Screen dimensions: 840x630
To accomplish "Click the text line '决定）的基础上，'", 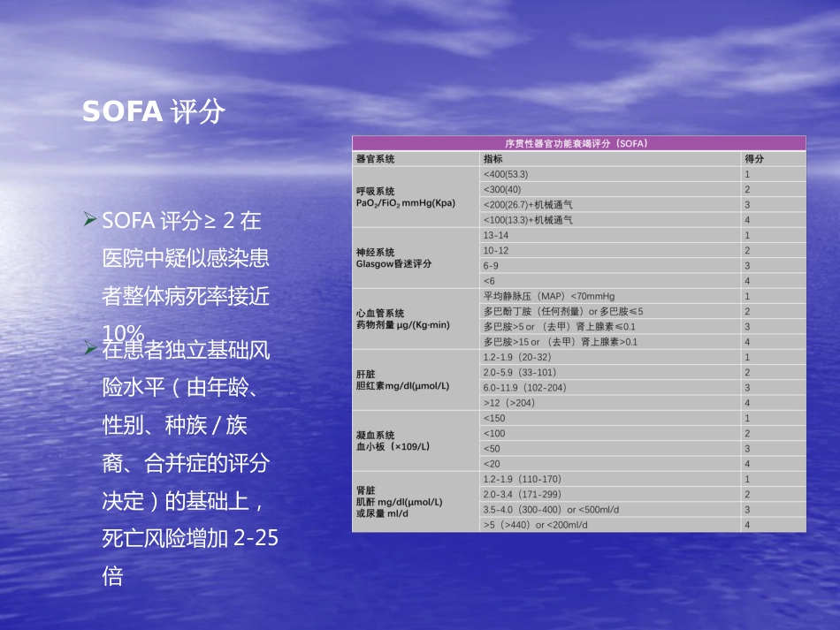I will (183, 501).
